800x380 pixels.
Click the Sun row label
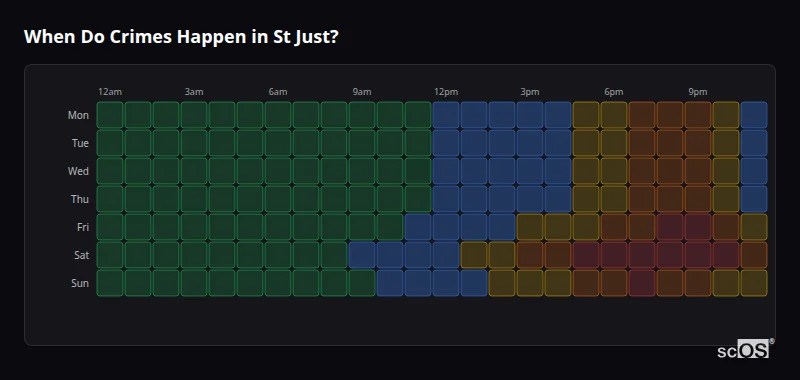80,284
